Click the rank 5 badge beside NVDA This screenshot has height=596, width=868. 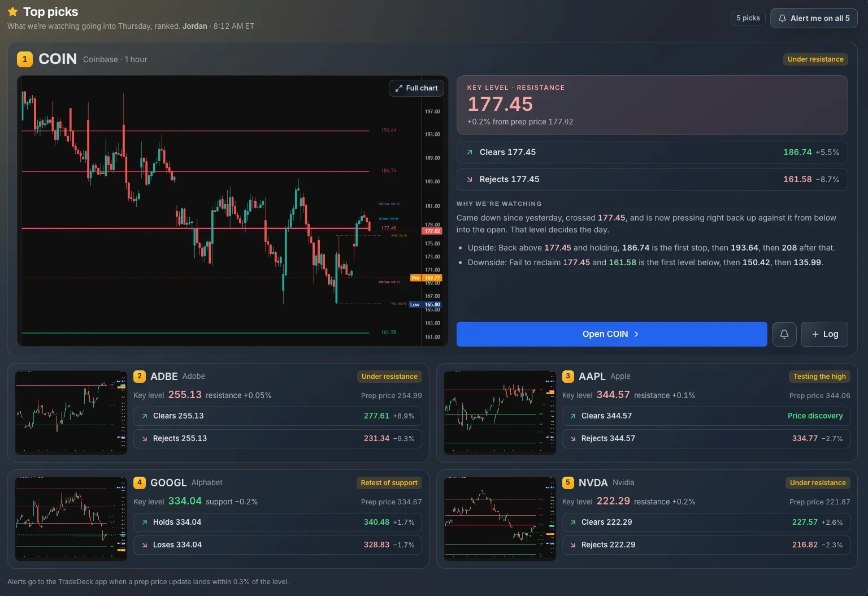(568, 482)
